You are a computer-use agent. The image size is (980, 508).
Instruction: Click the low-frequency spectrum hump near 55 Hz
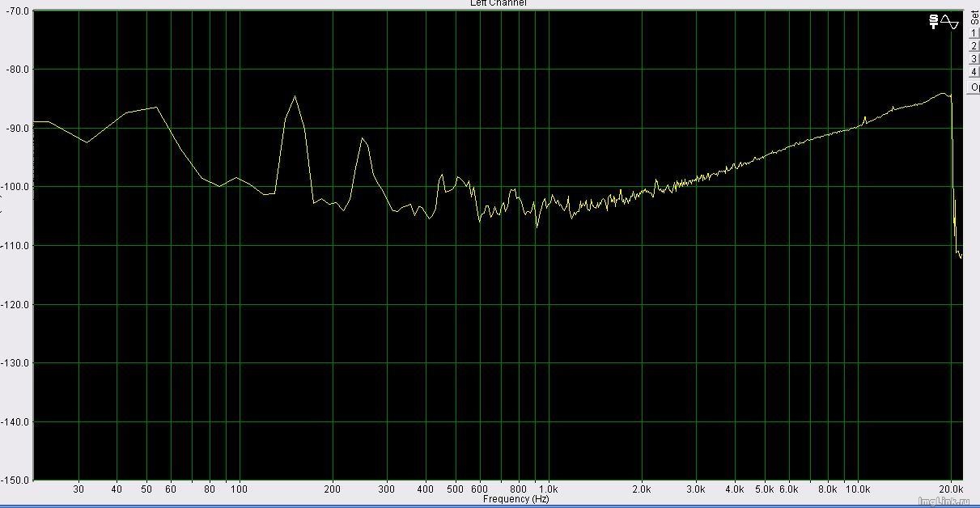155,108
